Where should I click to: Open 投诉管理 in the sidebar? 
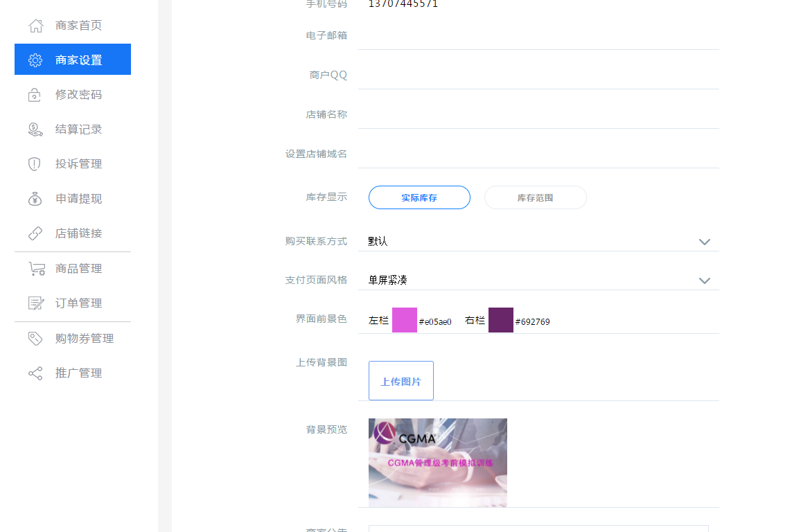(x=73, y=164)
